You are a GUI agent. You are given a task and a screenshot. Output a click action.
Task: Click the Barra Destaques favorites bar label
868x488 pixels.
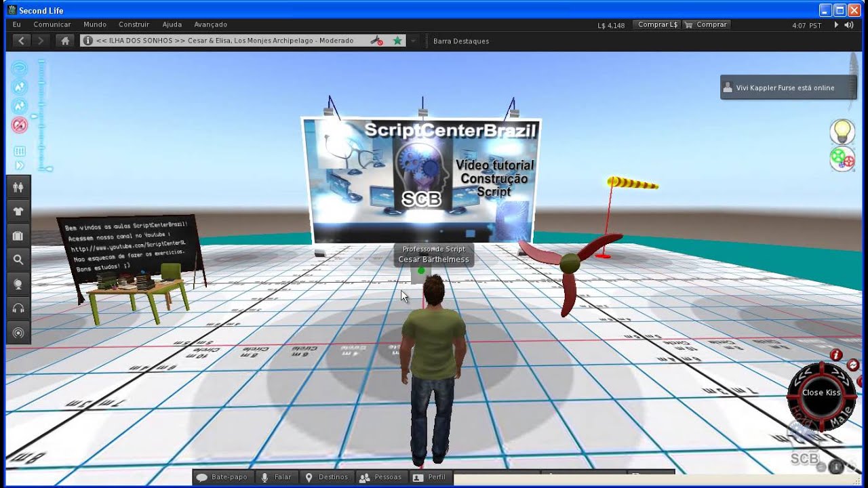[x=461, y=41]
